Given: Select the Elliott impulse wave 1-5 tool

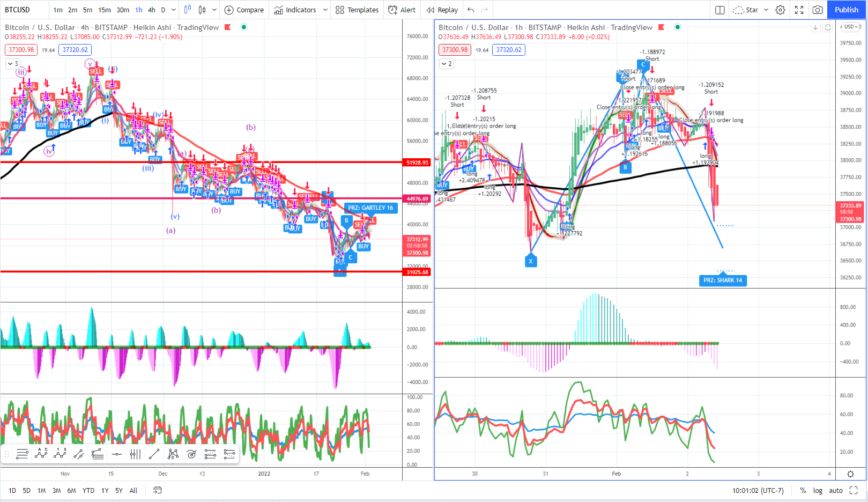Looking at the screenshot, I should 60,454.
